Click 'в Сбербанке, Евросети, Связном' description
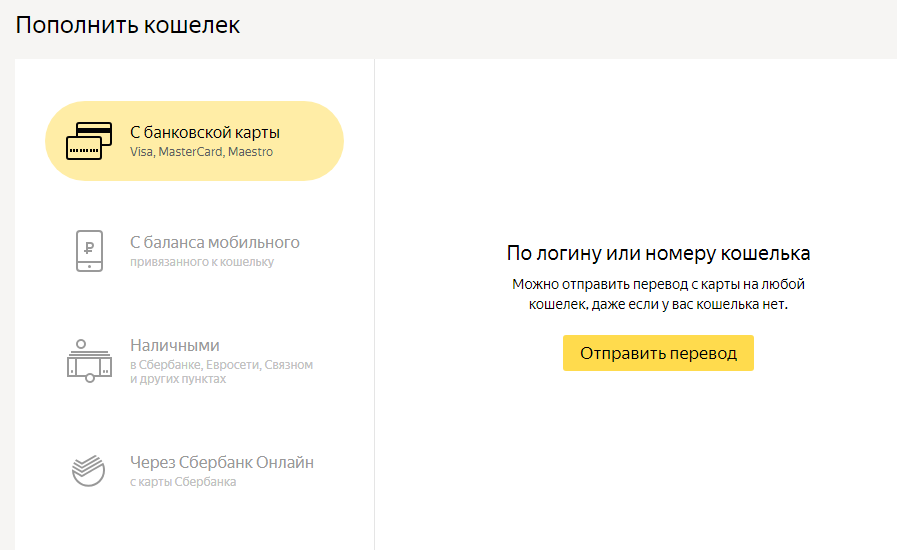Image resolution: width=897 pixels, height=550 pixels. point(221,365)
